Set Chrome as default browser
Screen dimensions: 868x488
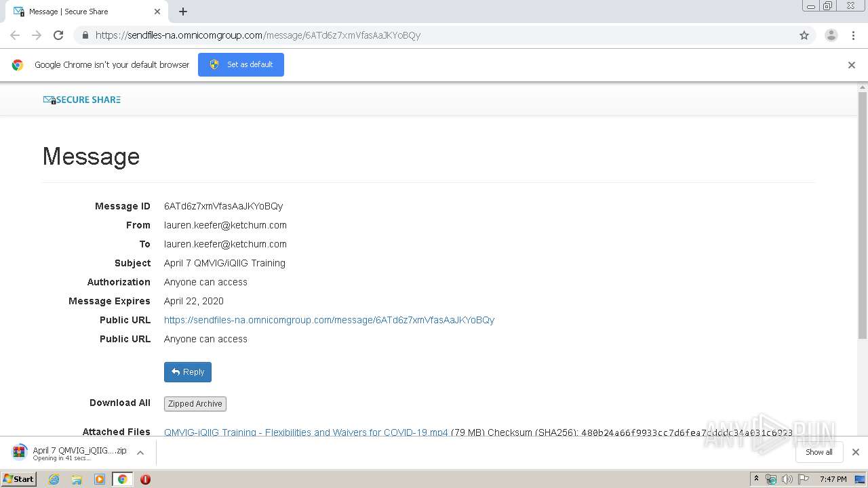pyautogui.click(x=241, y=64)
